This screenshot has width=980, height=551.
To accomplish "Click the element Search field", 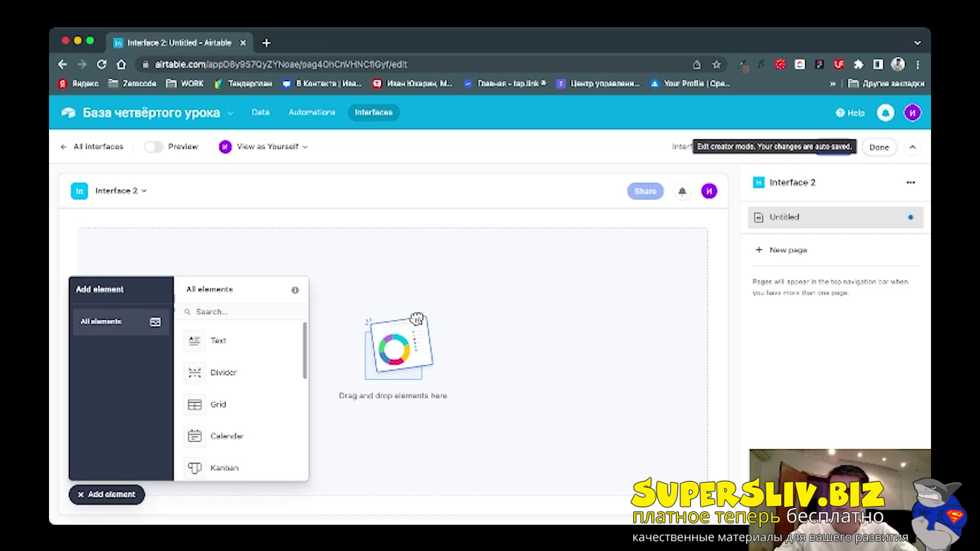I will [x=241, y=312].
